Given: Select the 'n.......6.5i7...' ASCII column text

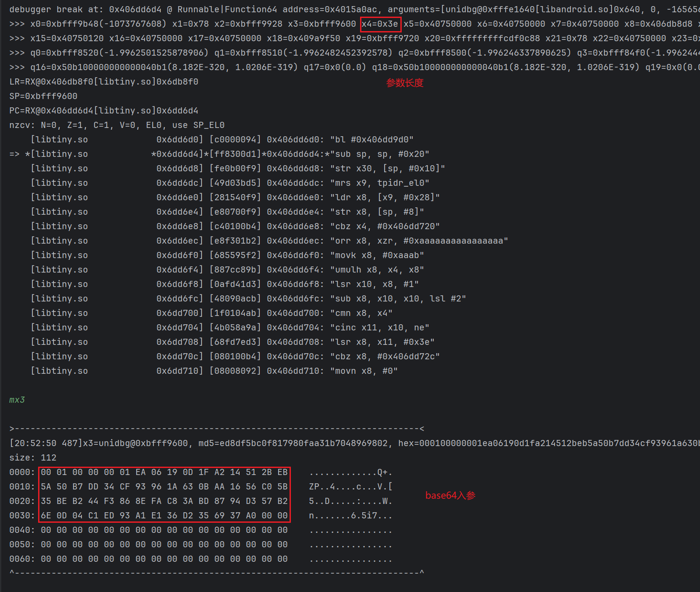Looking at the screenshot, I should click(351, 515).
